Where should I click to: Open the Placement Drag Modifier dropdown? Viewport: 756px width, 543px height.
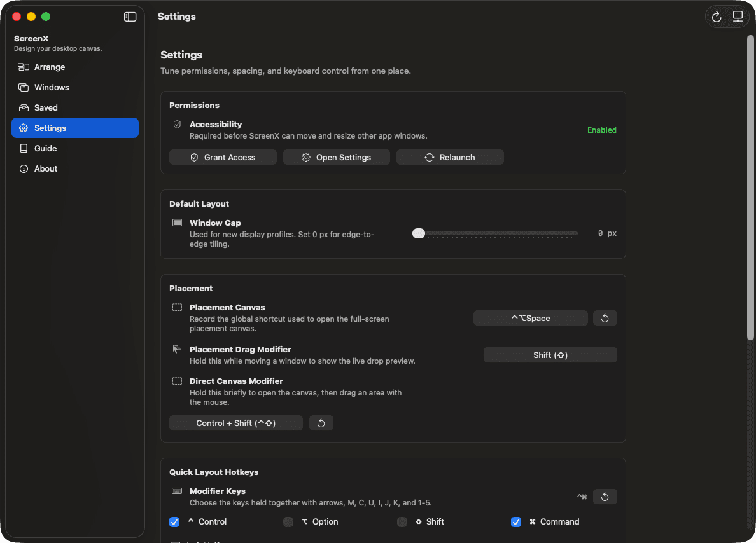[x=550, y=355]
